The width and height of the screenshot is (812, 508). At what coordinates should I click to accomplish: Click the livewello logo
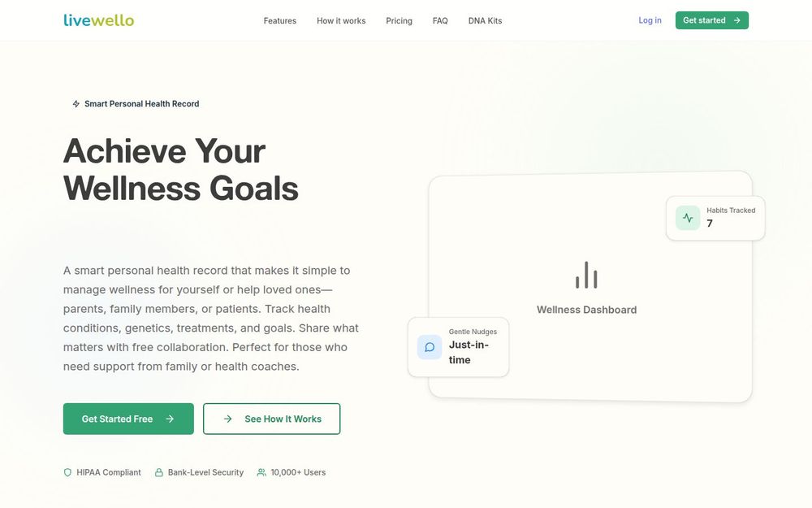tap(98, 20)
